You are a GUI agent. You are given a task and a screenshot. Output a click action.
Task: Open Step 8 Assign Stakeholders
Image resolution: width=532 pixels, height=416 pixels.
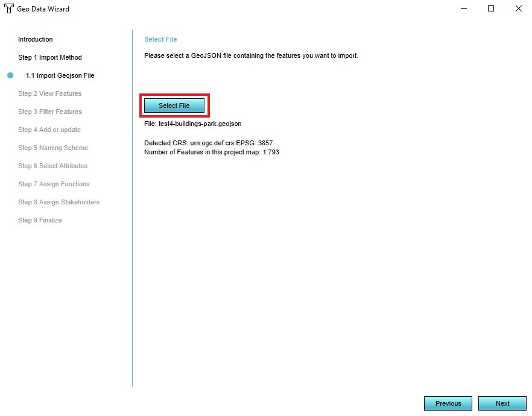[59, 202]
